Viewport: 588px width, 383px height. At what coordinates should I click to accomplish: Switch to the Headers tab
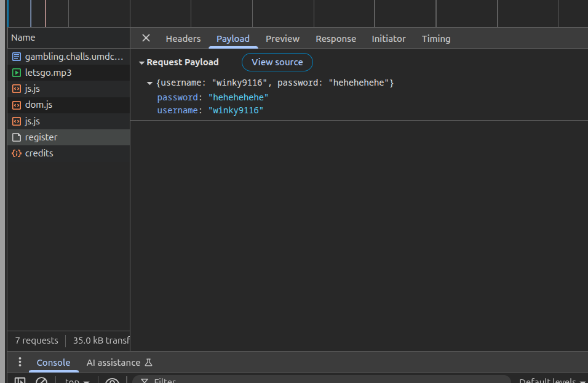click(183, 39)
